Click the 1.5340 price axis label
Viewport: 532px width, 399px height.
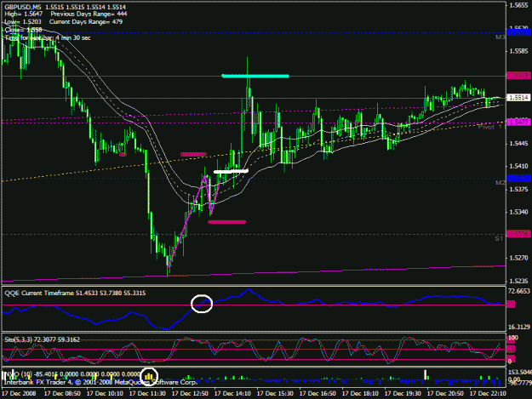(518, 212)
